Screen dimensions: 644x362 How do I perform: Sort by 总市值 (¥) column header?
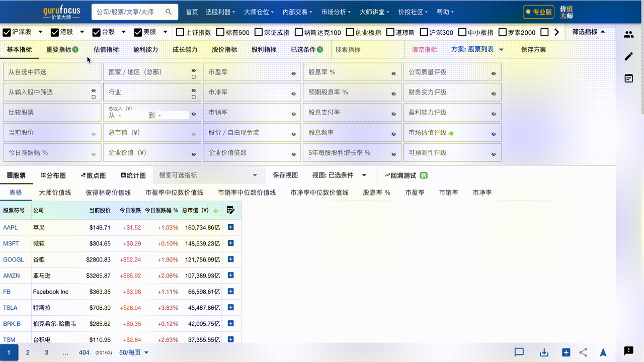(x=201, y=210)
